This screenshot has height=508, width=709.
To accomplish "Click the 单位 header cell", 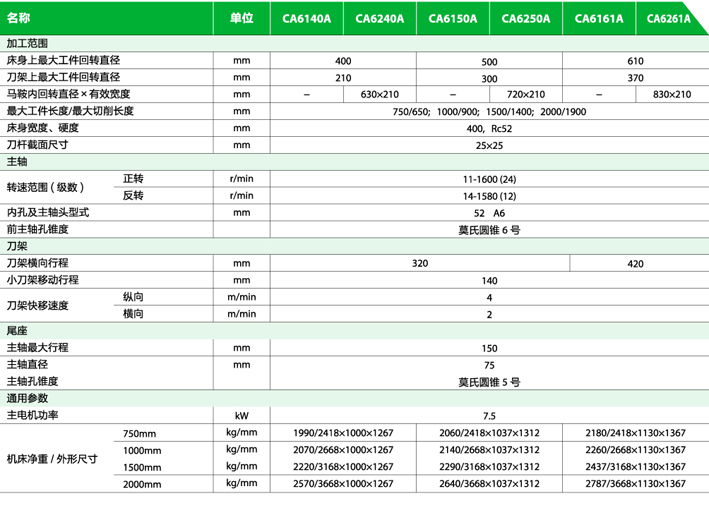I will tap(241, 18).
